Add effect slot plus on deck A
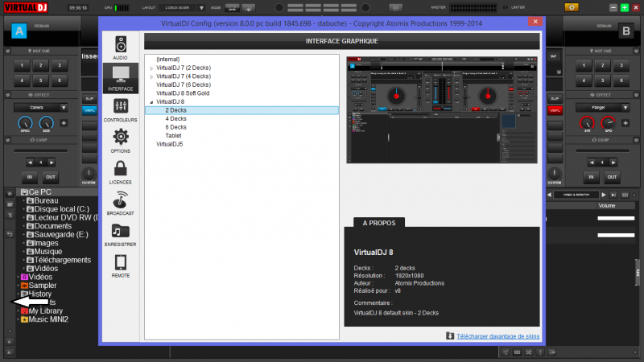The image size is (644, 362). click(x=64, y=123)
